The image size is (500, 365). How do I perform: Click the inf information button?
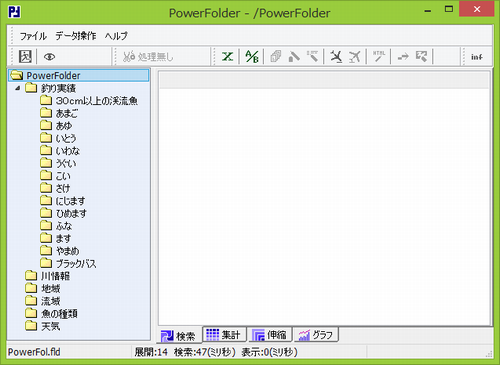coord(477,57)
